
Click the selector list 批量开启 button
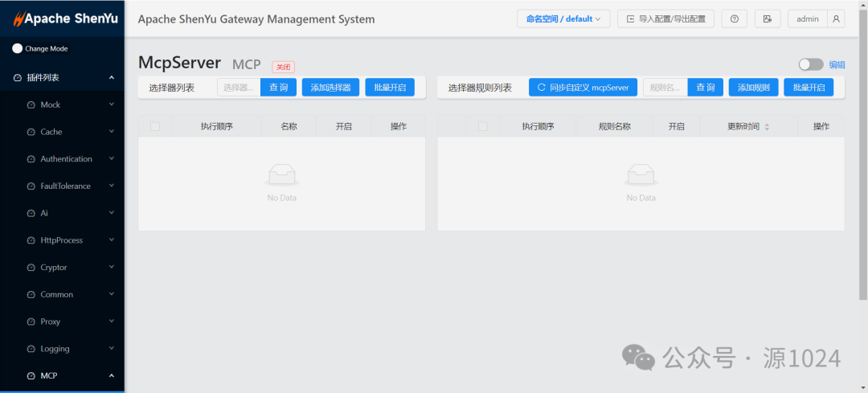click(390, 88)
